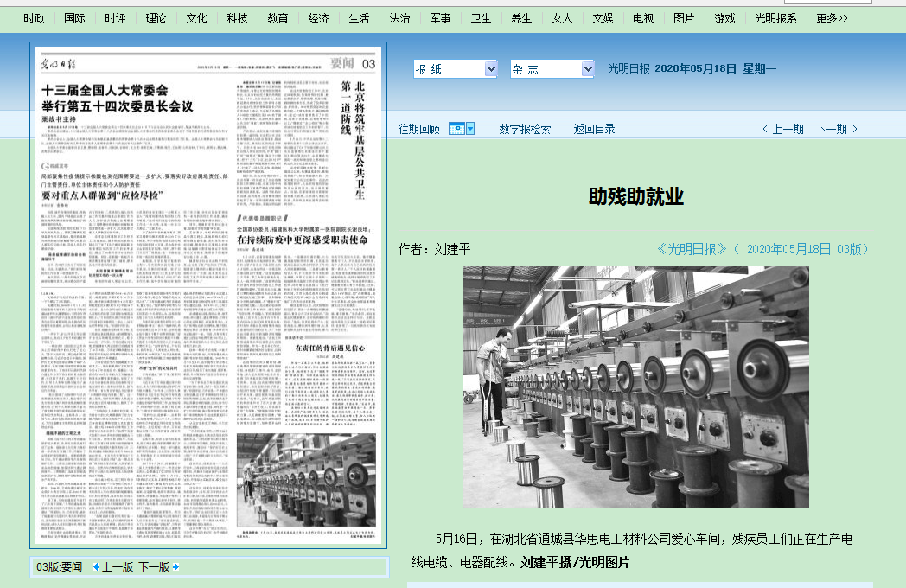The width and height of the screenshot is (906, 588).
Task: Open the 光明报系 navigation item
Action: 775,18
